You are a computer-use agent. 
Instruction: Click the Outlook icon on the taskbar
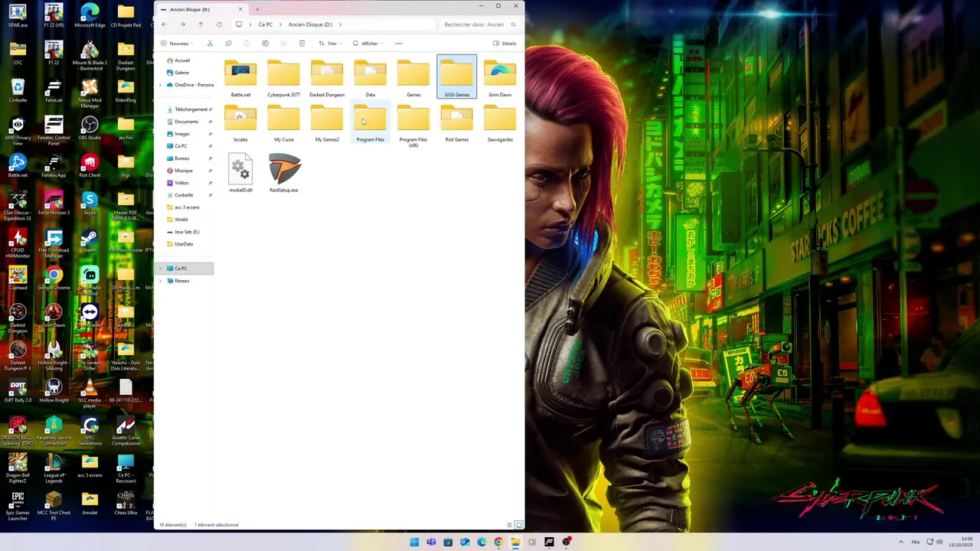point(465,542)
